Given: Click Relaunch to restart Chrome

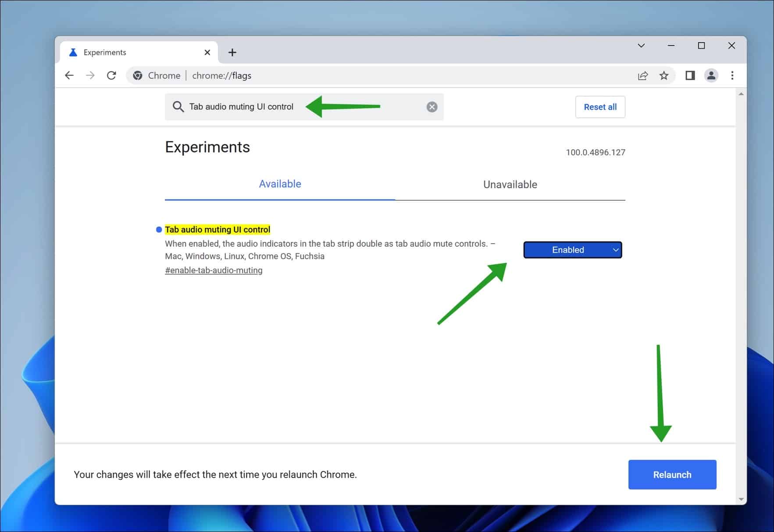Looking at the screenshot, I should [x=672, y=474].
